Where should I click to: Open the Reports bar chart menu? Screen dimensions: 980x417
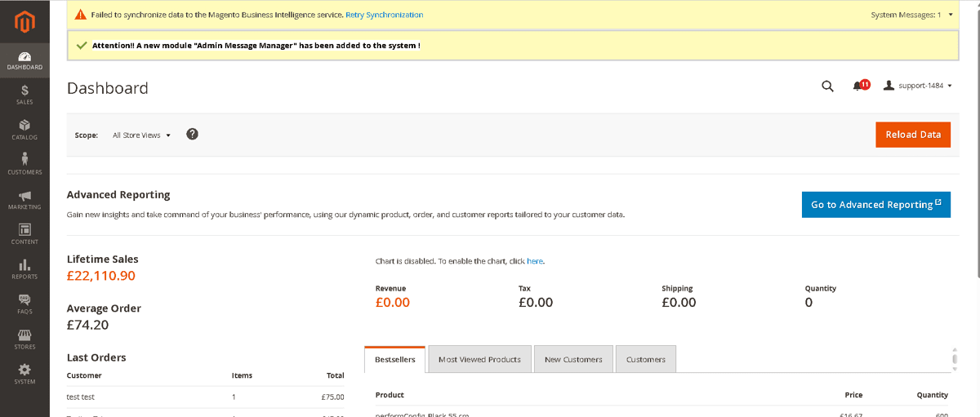[24, 269]
